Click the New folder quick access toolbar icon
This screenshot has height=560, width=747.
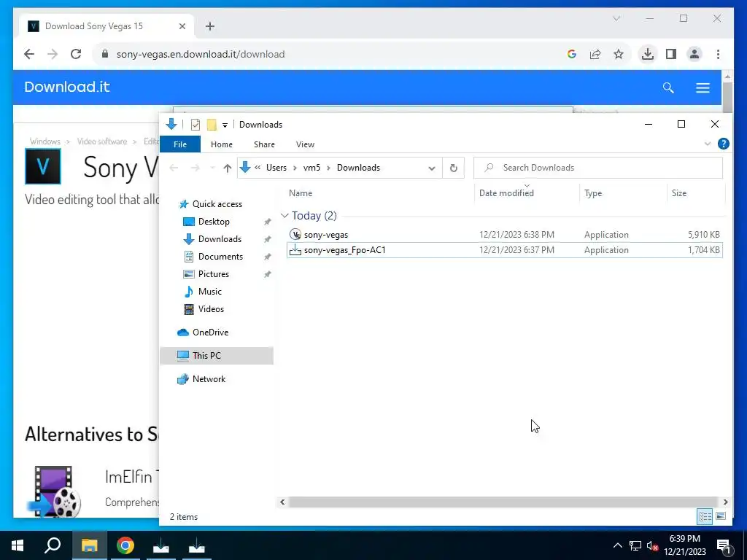[212, 125]
